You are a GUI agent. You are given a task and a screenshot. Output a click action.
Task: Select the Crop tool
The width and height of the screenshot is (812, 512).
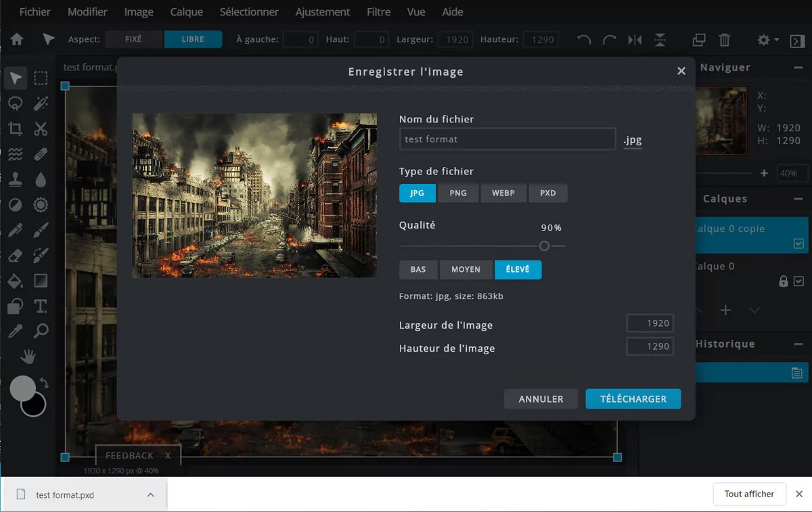(16, 129)
